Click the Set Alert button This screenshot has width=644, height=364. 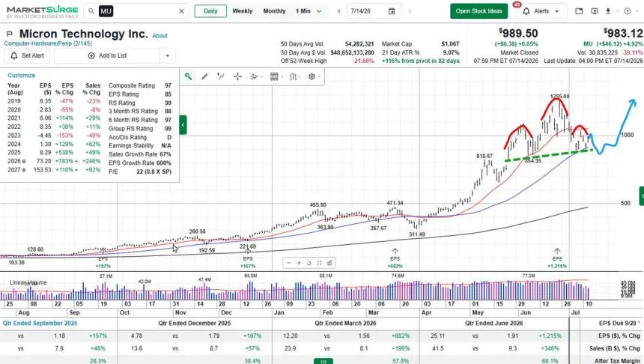click(27, 55)
